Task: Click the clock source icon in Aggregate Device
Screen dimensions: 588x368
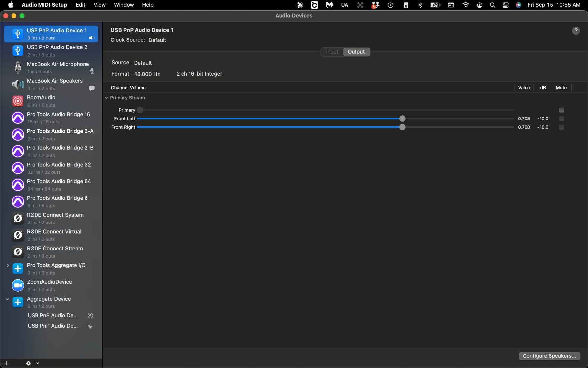Action: click(x=90, y=315)
